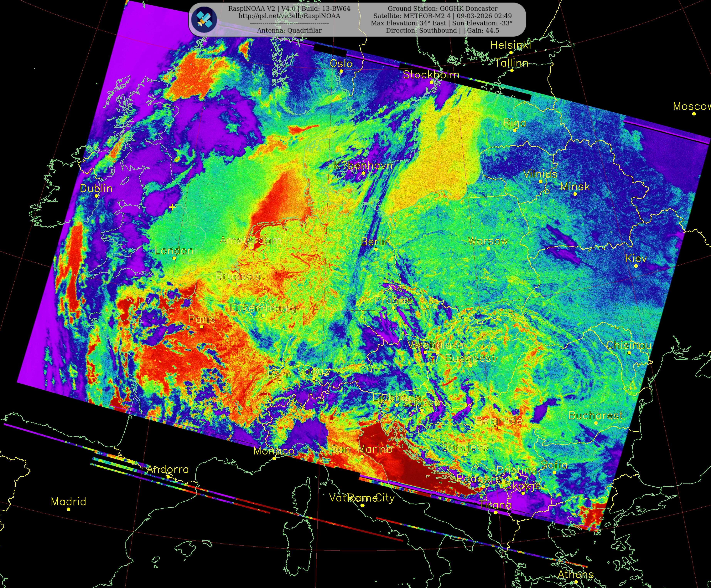Click the RaspiNOAA satellite logo icon
711x588 pixels.
click(x=204, y=20)
